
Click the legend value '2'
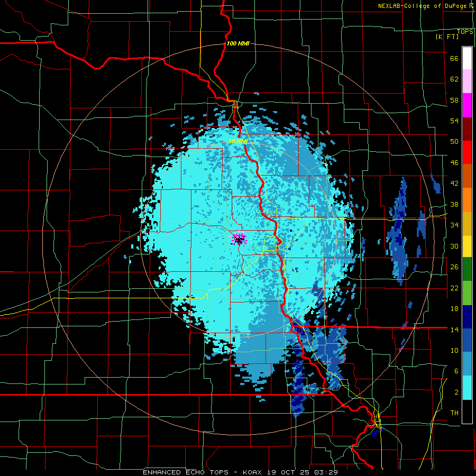pyautogui.click(x=456, y=392)
